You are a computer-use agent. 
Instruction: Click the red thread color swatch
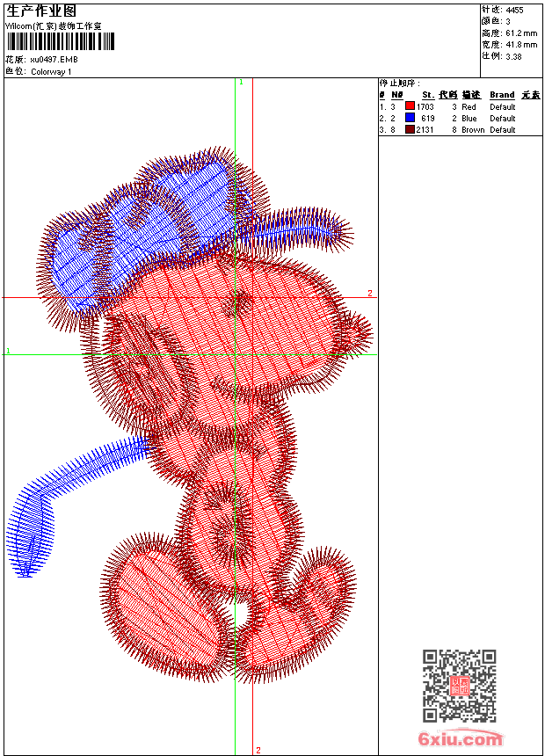(x=410, y=106)
